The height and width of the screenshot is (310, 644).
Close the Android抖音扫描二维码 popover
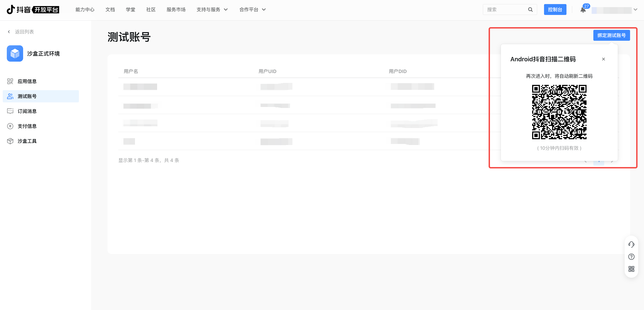click(x=604, y=59)
